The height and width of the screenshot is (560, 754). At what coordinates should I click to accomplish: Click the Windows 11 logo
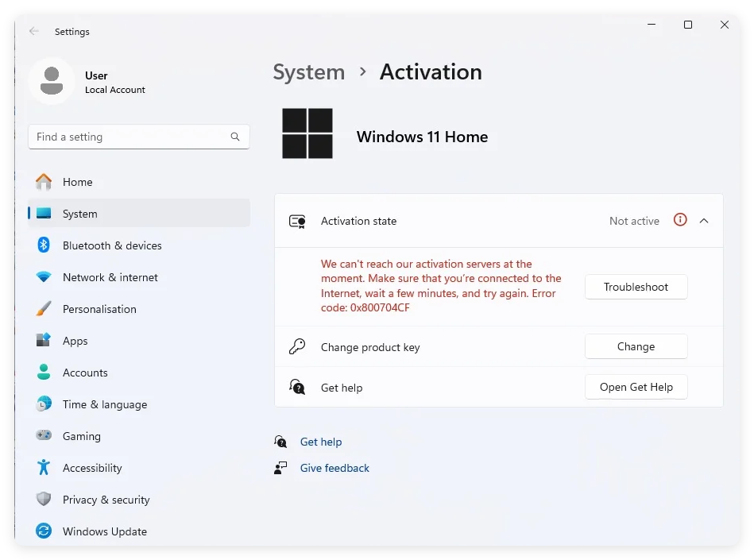[x=307, y=133]
